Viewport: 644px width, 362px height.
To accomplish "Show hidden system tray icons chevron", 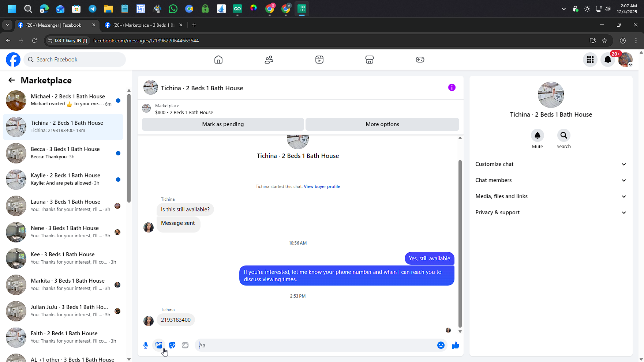I will 563,9.
